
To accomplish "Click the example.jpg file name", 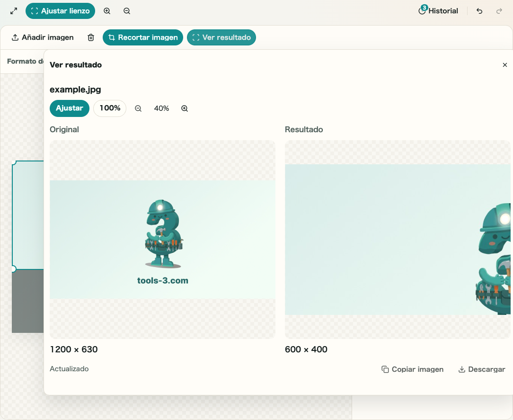I will 75,89.
